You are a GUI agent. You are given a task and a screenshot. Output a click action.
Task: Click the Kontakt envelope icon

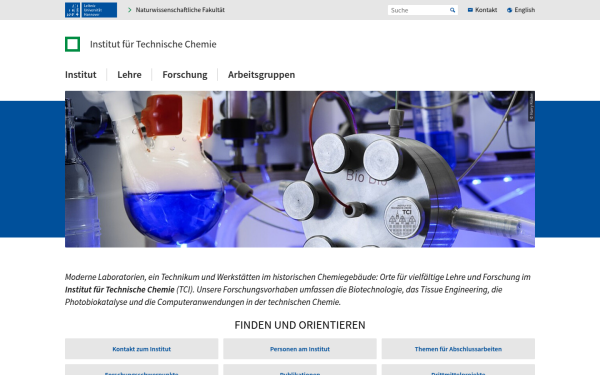pyautogui.click(x=470, y=10)
